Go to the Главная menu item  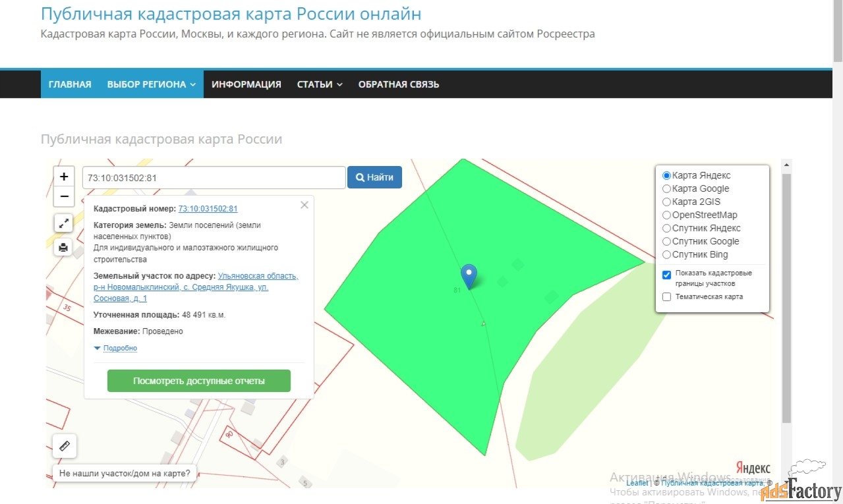pyautogui.click(x=70, y=84)
